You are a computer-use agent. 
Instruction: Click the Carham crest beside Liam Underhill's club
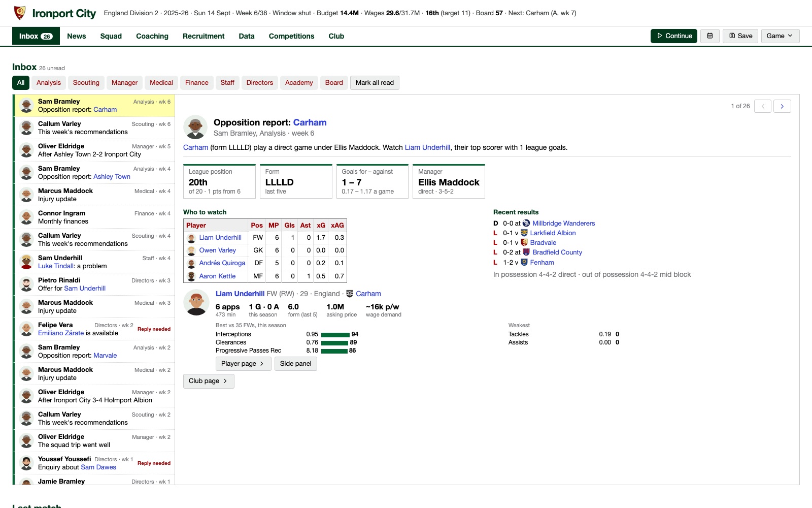[350, 294]
